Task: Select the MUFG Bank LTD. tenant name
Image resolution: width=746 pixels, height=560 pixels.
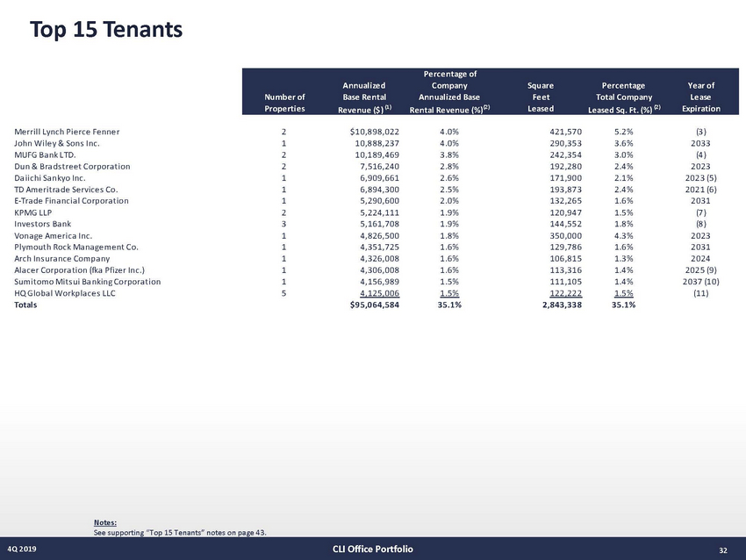Action: 51,154
